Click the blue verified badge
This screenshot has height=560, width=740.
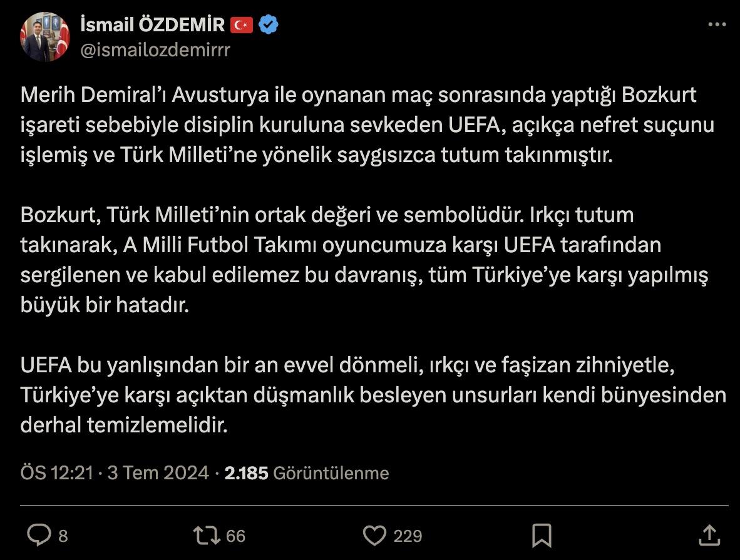269,25
